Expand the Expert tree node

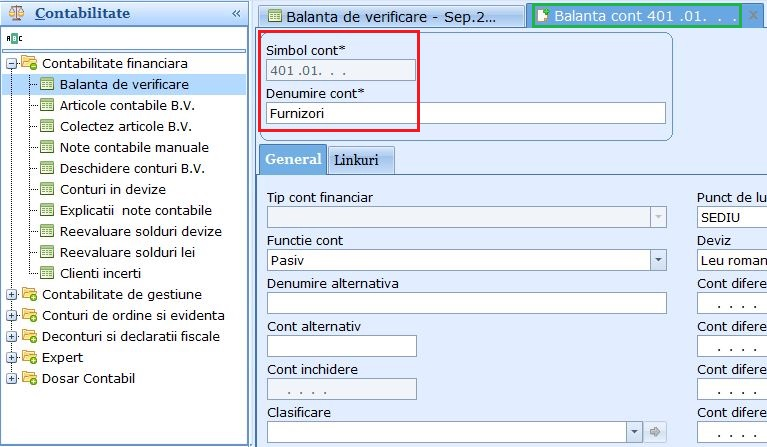point(12,358)
